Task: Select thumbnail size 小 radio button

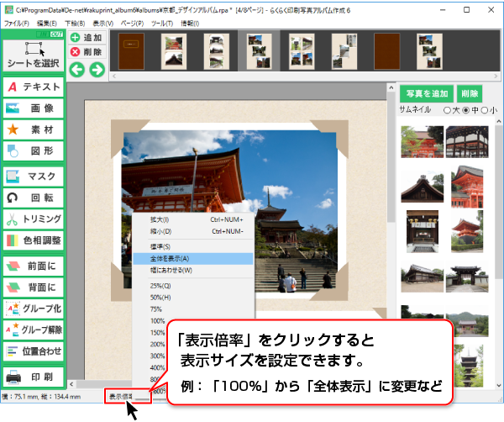Action: point(486,110)
